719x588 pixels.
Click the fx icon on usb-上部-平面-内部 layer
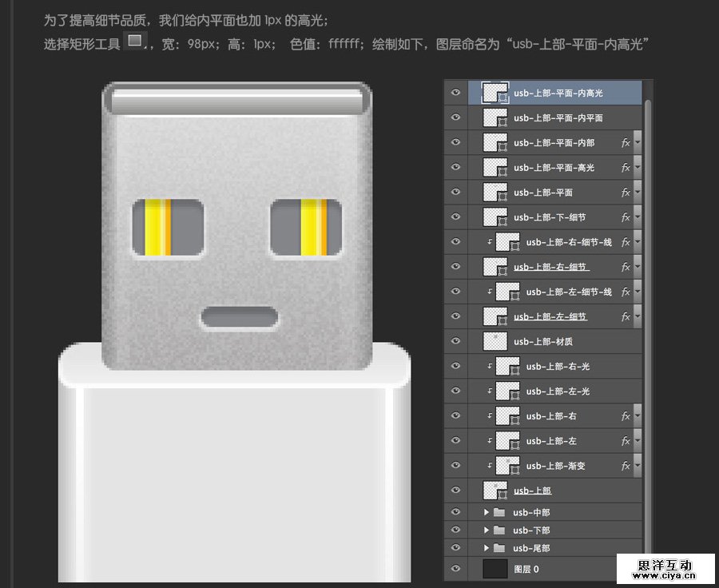[626, 142]
